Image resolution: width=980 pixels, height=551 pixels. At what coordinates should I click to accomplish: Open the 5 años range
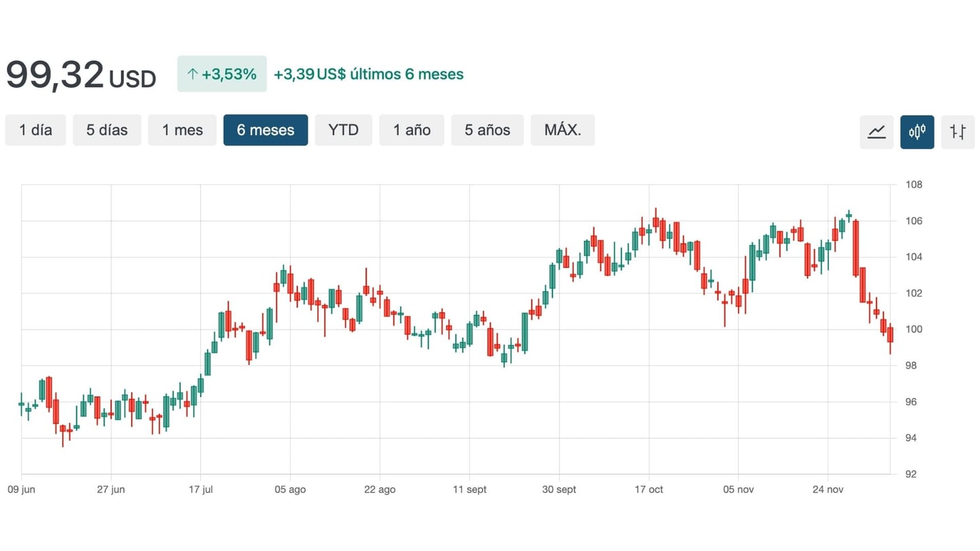(487, 130)
